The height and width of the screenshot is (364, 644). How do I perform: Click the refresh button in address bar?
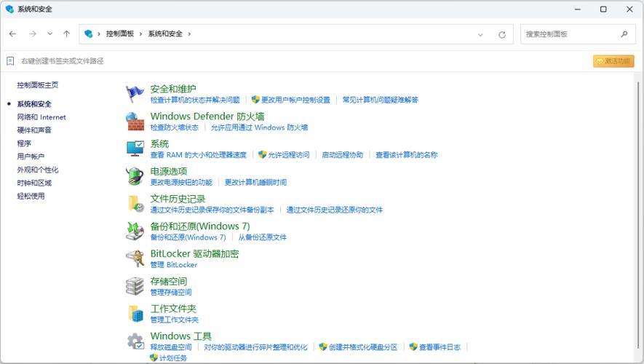501,34
